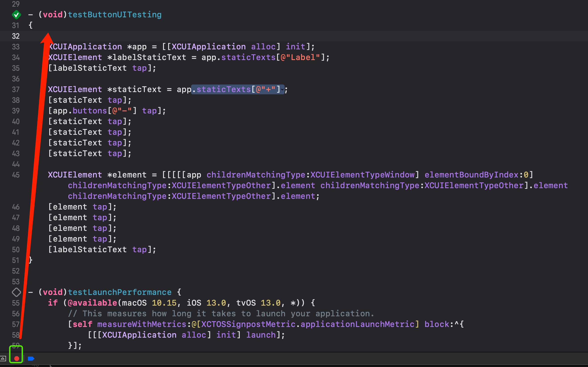Image resolution: width=588 pixels, height=367 pixels.
Task: Click the testButtonUITesting method name
Action: click(114, 14)
